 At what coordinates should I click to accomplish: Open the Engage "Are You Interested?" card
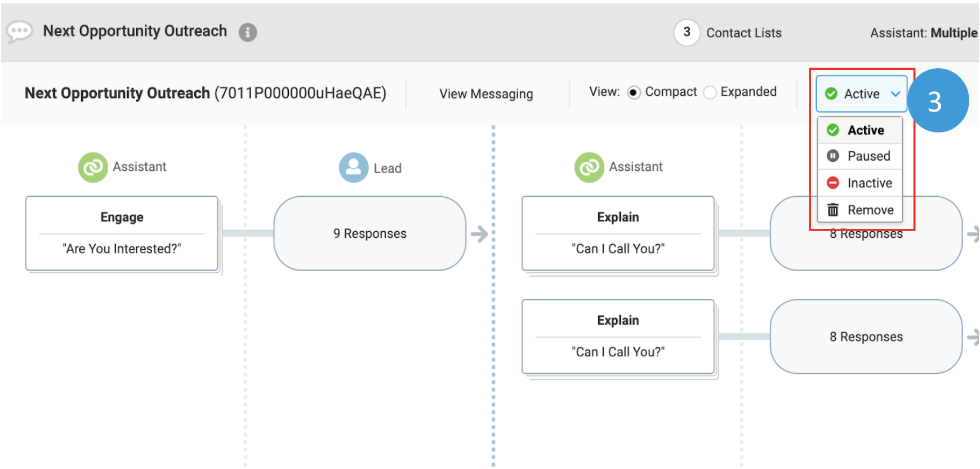click(x=122, y=233)
